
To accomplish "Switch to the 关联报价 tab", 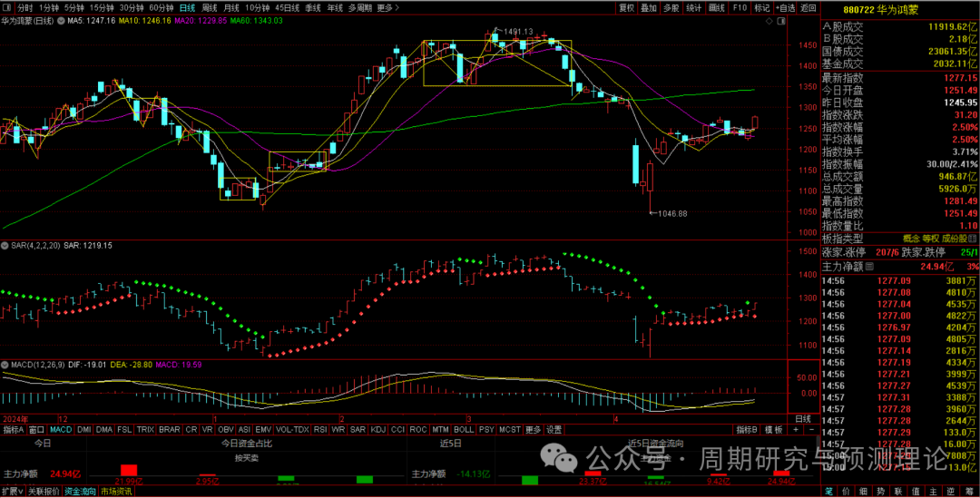I will click(x=42, y=491).
